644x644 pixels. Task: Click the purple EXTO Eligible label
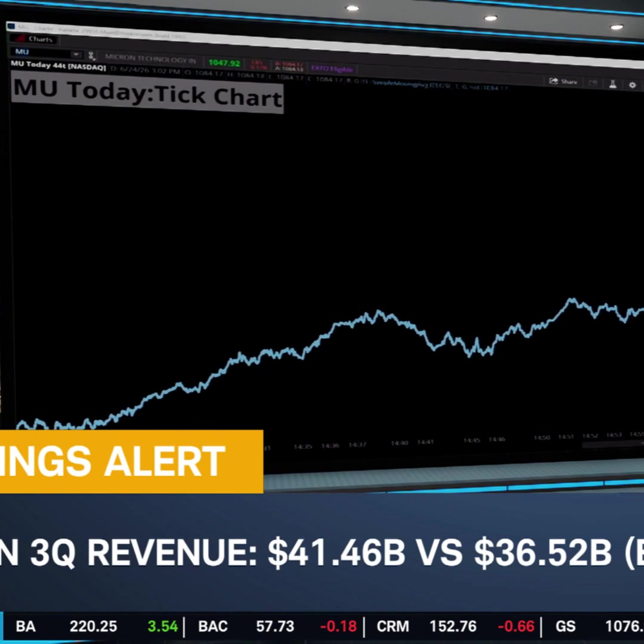(x=332, y=69)
